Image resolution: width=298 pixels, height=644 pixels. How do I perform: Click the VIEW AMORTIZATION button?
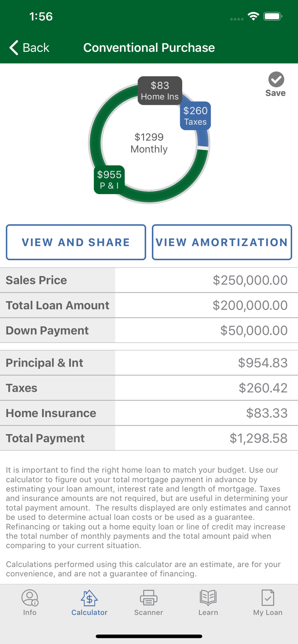point(222,242)
